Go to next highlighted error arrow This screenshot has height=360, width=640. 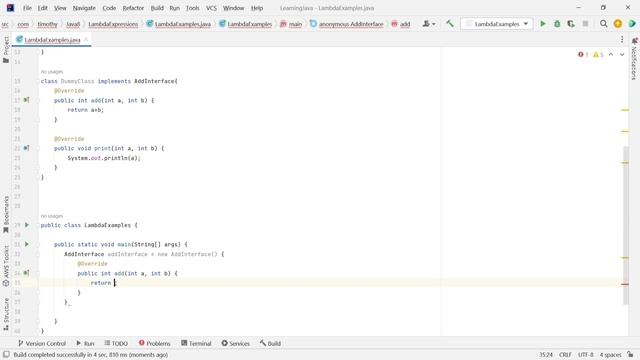tap(622, 54)
